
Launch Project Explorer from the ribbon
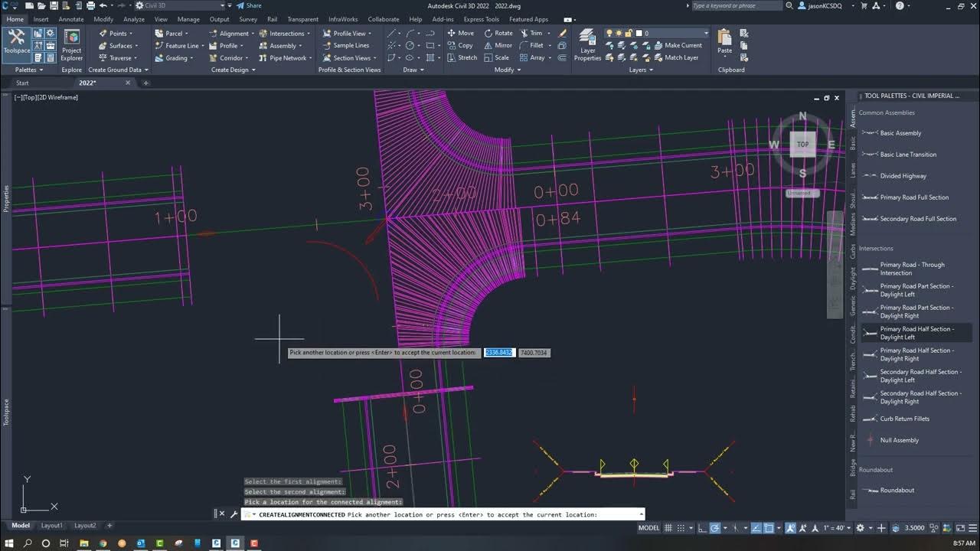click(x=71, y=45)
